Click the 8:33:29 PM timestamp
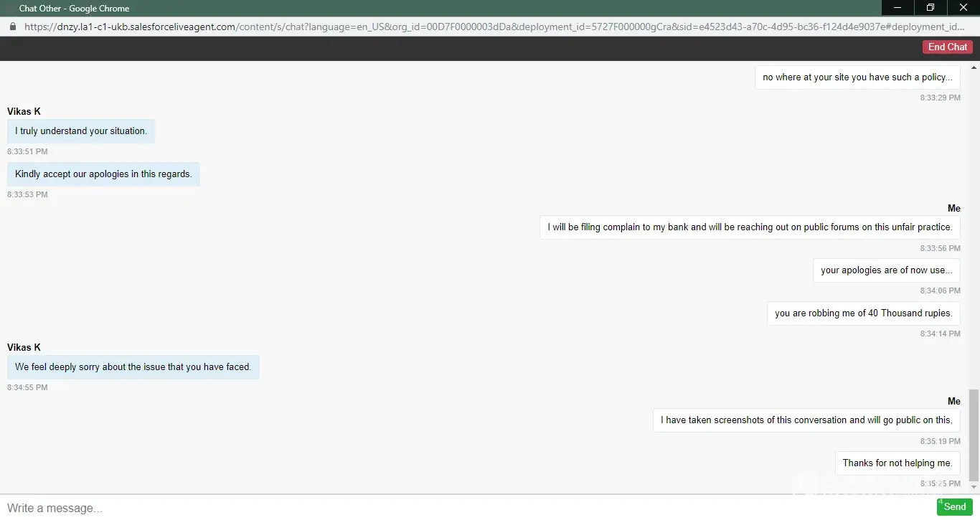980x520 pixels. click(940, 98)
